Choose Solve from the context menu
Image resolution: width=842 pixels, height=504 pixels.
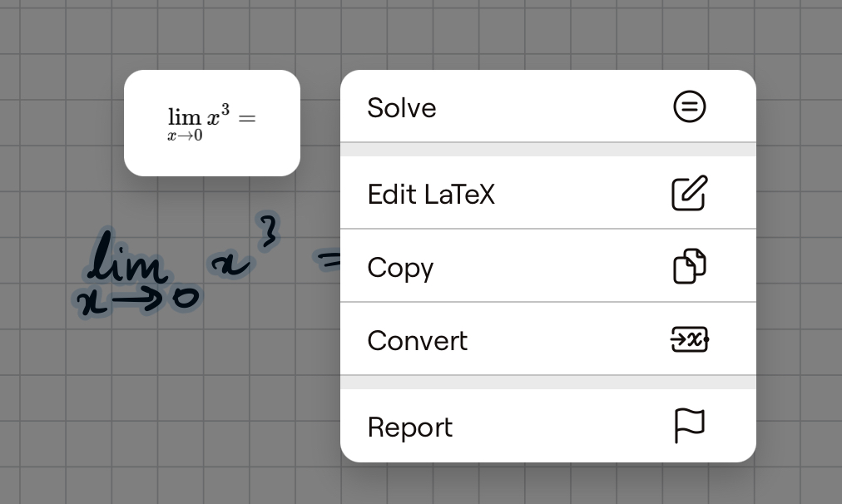point(402,107)
